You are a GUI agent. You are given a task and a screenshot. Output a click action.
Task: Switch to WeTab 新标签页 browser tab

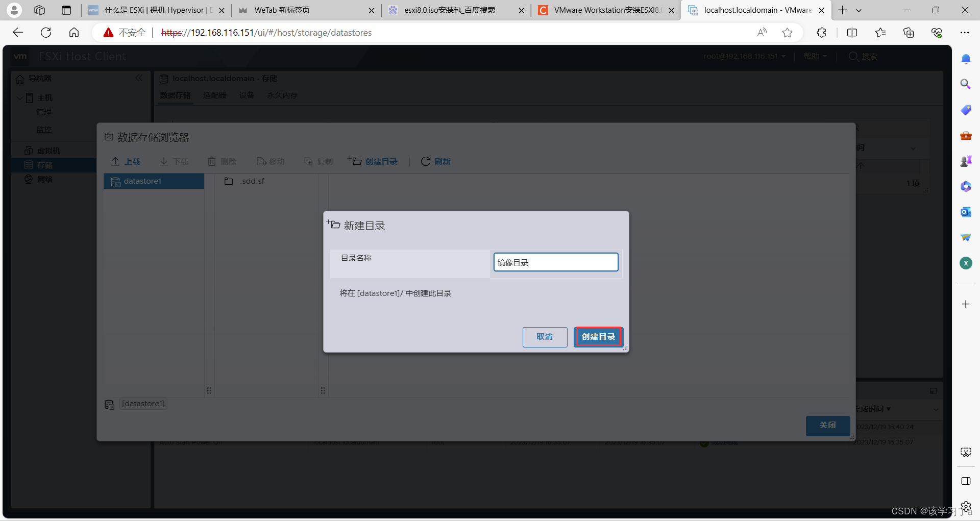(306, 10)
